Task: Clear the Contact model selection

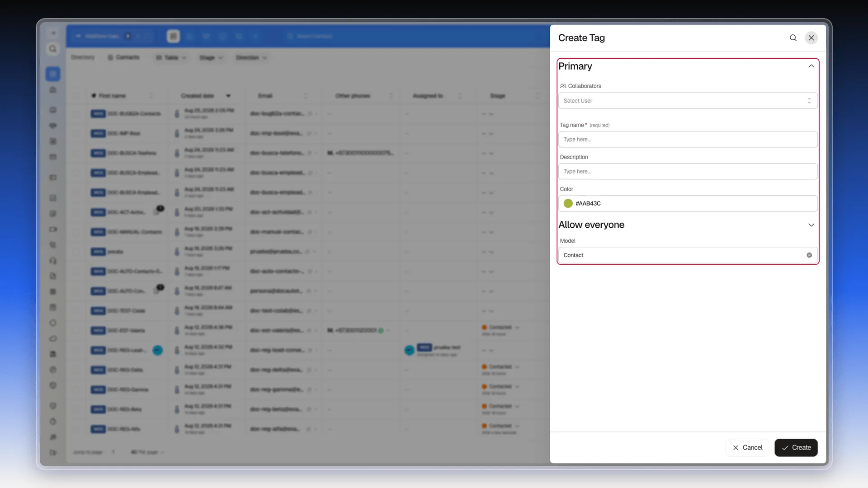Action: 809,255
